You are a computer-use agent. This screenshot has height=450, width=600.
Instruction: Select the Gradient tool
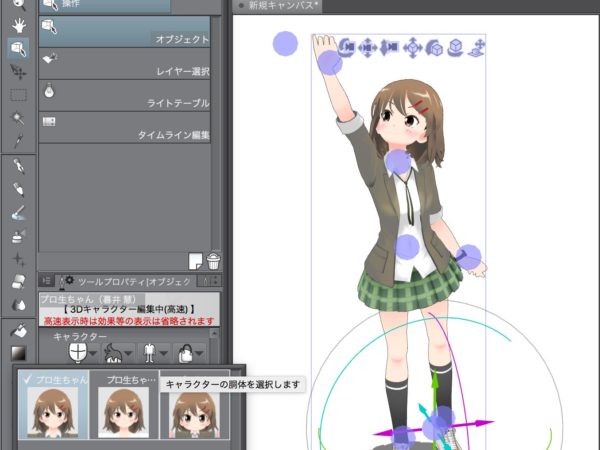18,353
